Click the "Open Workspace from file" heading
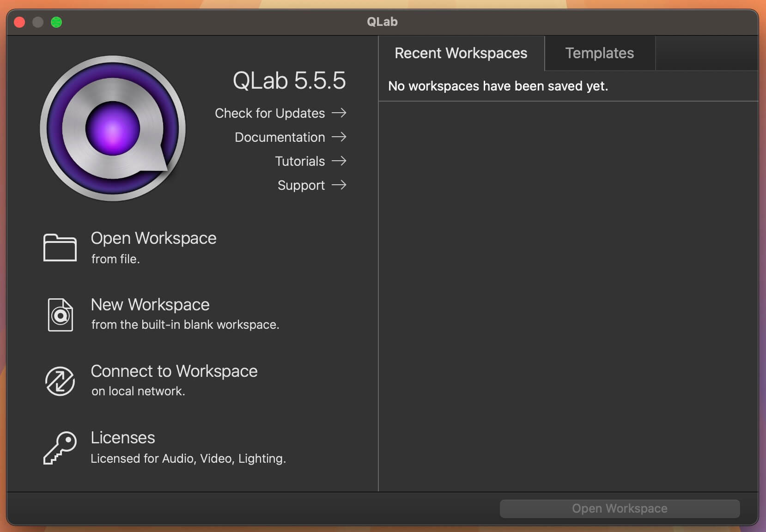The width and height of the screenshot is (766, 532). click(x=153, y=238)
